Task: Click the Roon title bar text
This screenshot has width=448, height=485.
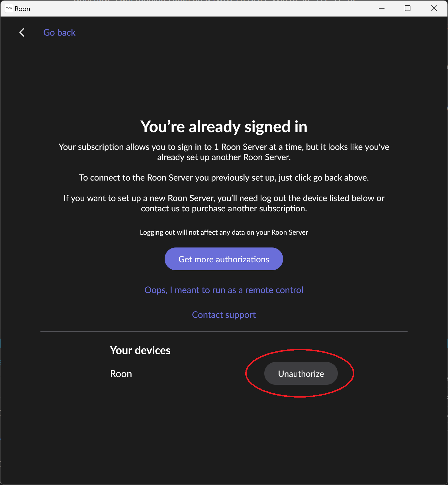Action: click(x=22, y=9)
